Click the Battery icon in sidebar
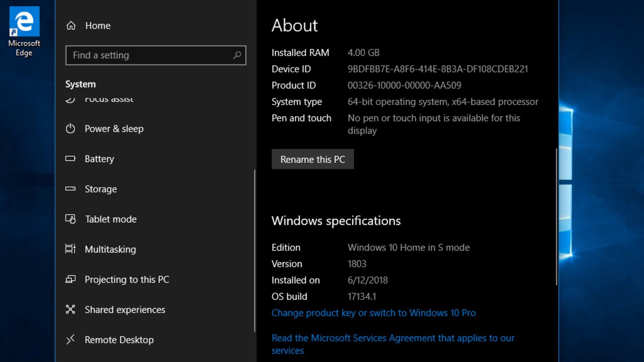Screen dimensions: 644x362 click(70, 159)
